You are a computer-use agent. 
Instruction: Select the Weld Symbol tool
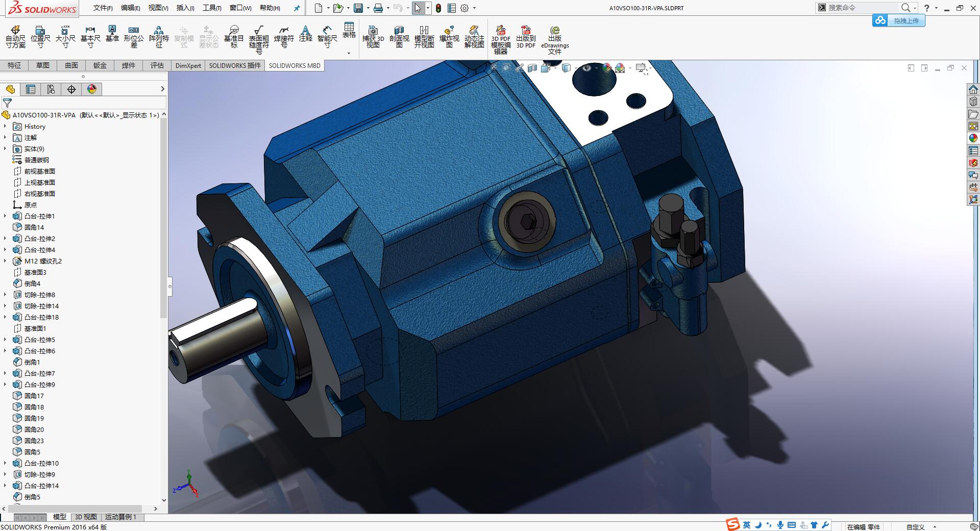pyautogui.click(x=284, y=37)
